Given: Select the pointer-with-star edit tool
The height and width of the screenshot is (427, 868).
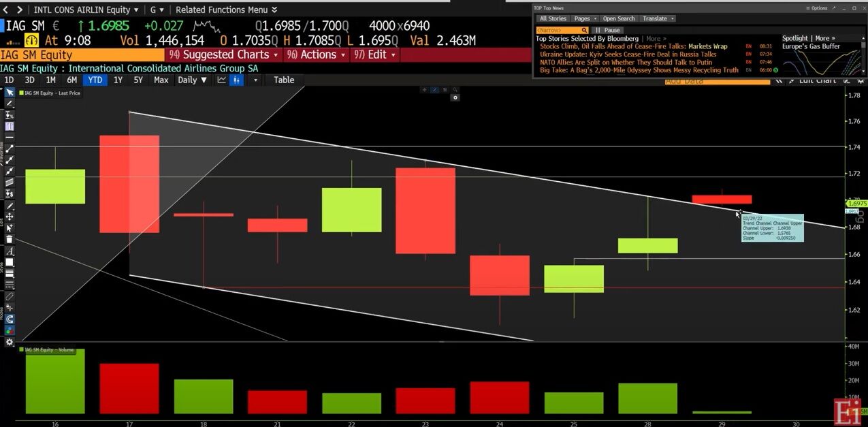Looking at the screenshot, I should coord(10,227).
